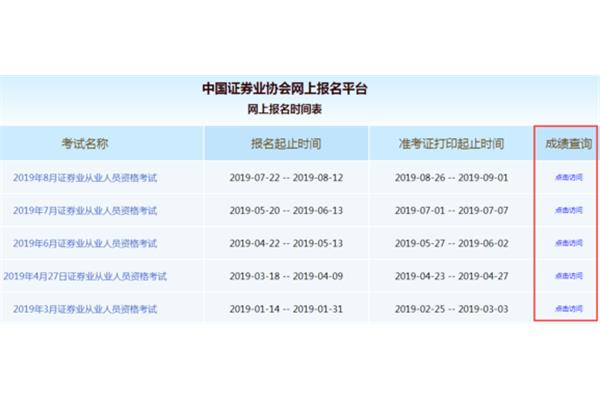Click 点击访问 in the 2019年3月 exam row

[569, 309]
